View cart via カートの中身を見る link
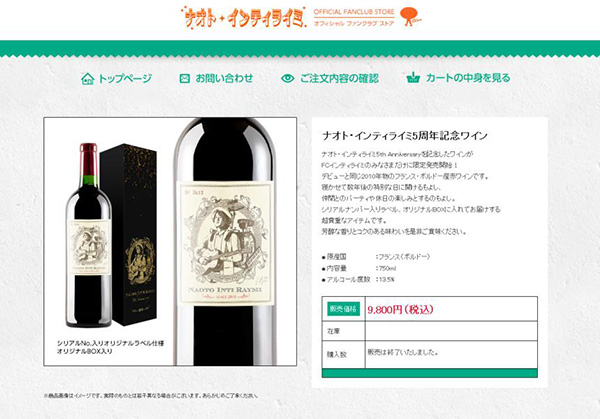Screen dimensions: 600x419 click(x=468, y=78)
